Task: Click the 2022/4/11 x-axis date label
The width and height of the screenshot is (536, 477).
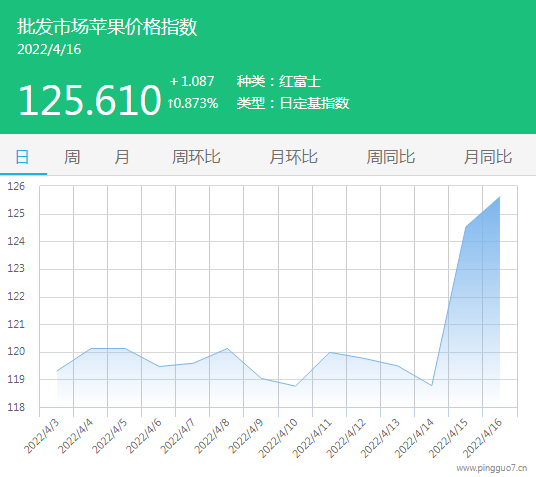Action: click(x=312, y=438)
